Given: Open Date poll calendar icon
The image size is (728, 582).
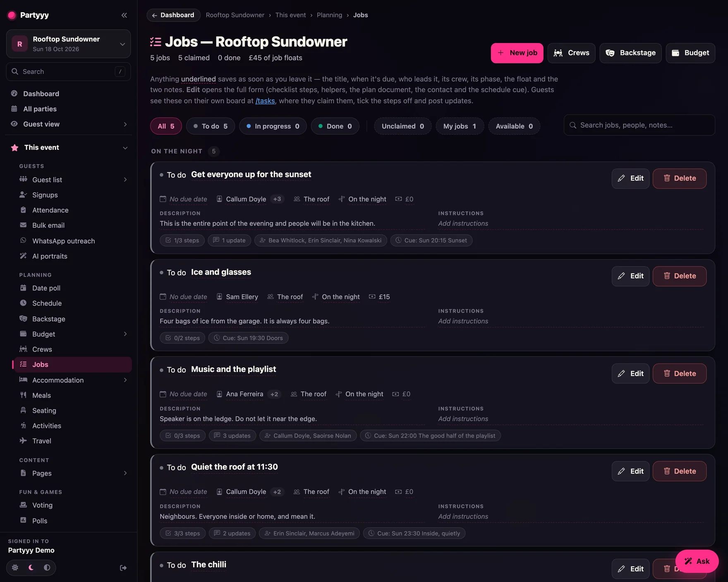Looking at the screenshot, I should (23, 288).
